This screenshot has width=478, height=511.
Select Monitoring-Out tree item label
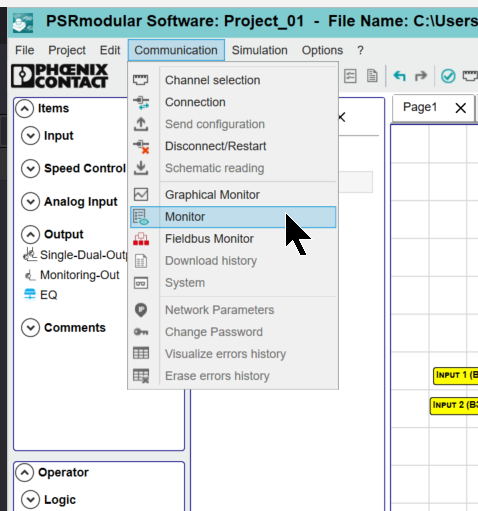79,275
